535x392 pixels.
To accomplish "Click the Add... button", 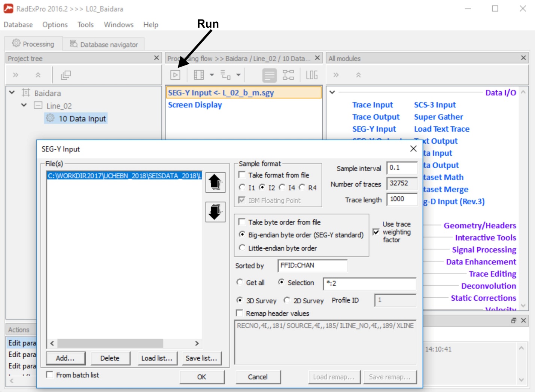I will pos(66,358).
